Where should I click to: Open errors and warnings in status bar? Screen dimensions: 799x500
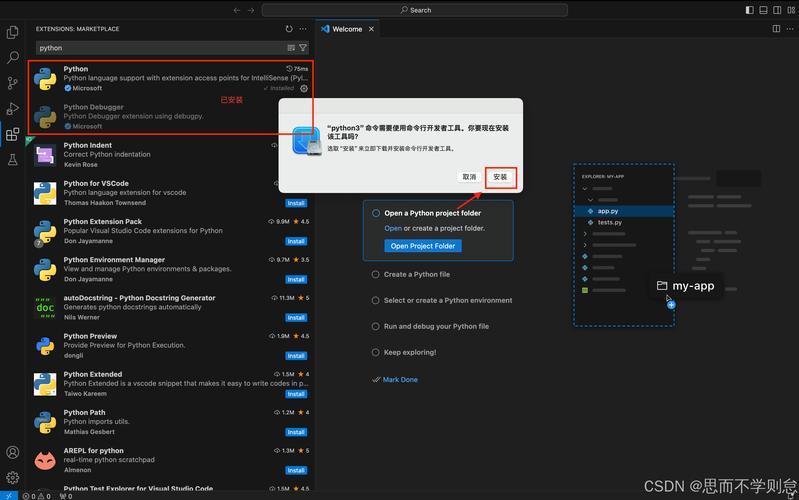click(37, 496)
